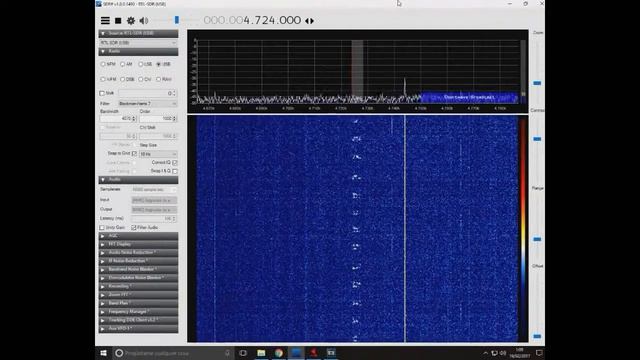The image size is (640, 360).
Task: Expand the AGC panel
Action: (138, 236)
